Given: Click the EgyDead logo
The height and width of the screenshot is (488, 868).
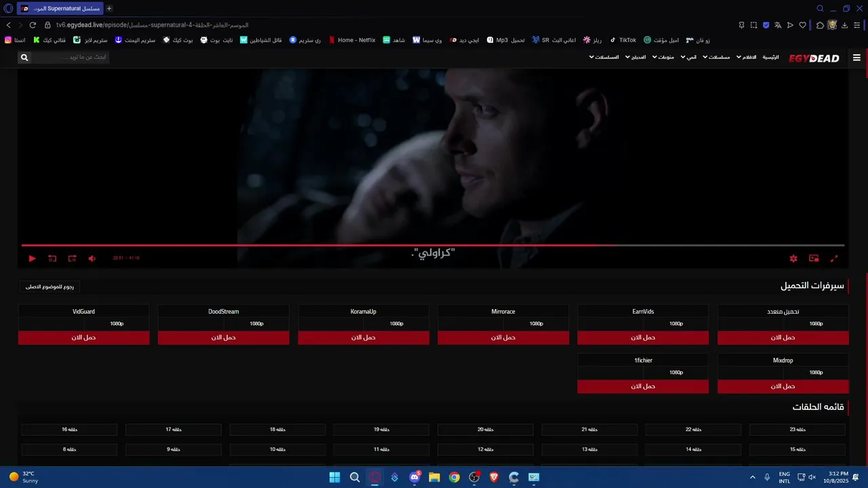Looking at the screenshot, I should [814, 58].
